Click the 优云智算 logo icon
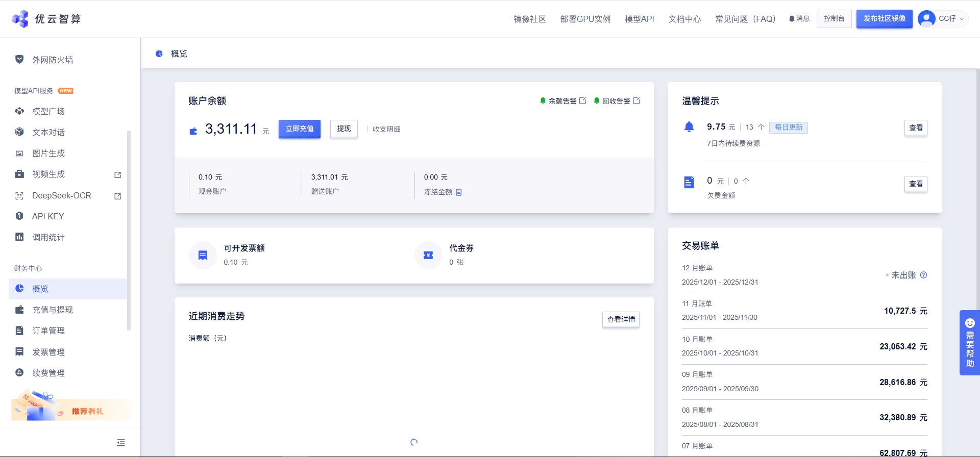 click(20, 19)
